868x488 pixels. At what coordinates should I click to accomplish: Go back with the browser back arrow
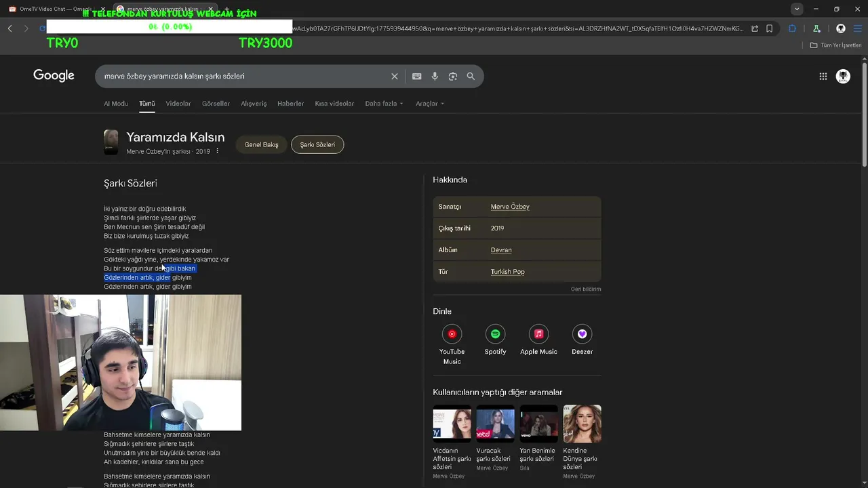pyautogui.click(x=9, y=28)
